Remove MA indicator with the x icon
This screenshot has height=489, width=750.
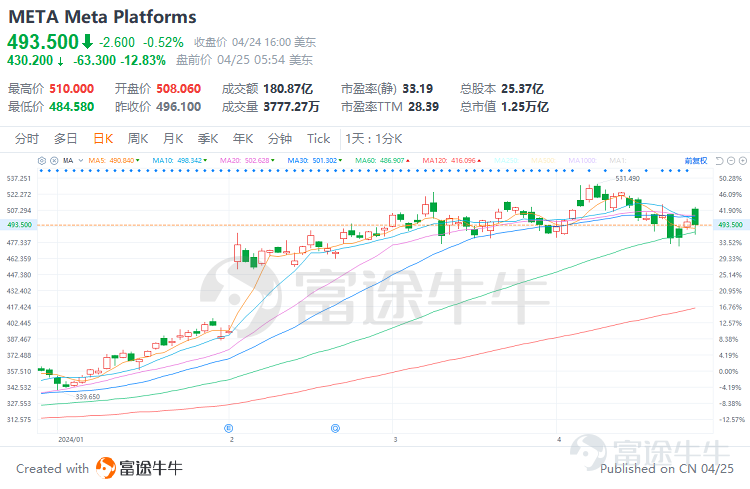(54, 161)
